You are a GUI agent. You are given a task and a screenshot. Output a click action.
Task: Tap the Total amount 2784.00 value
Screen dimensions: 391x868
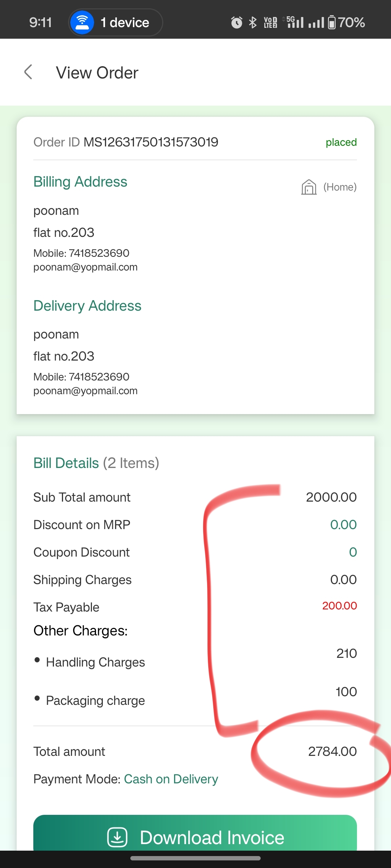point(332,752)
